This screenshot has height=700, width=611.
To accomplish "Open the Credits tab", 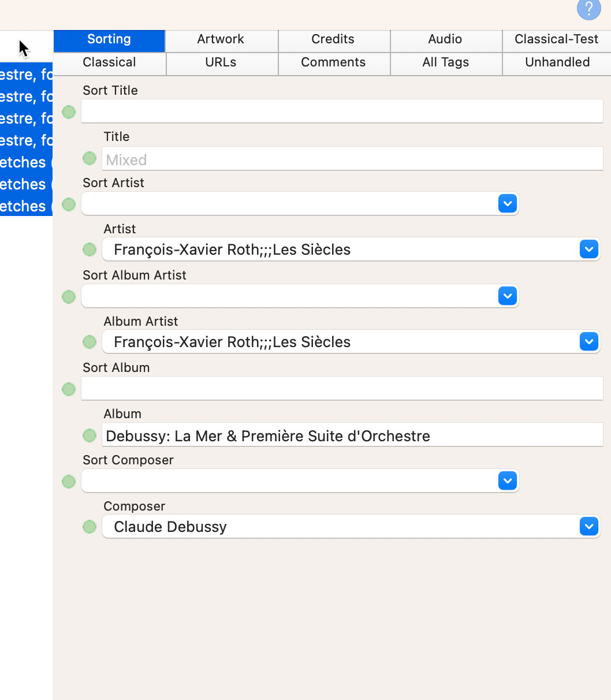I will click(x=333, y=40).
